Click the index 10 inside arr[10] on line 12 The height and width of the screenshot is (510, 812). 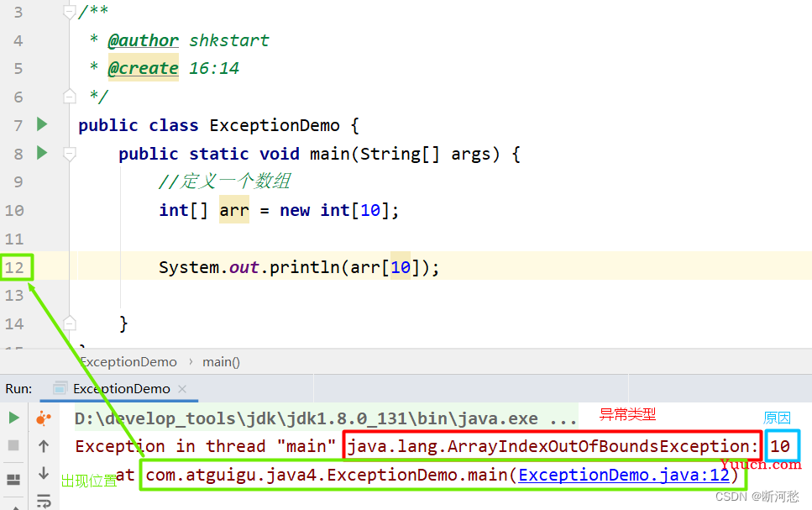tap(401, 267)
